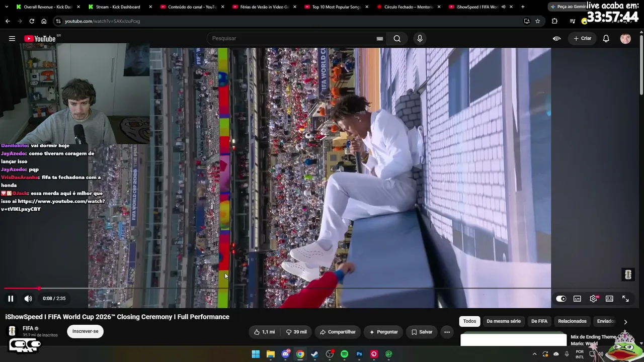Switch to Top 10 Most Popular Songs tab
This screenshot has height=362, width=644.
[x=336, y=7]
